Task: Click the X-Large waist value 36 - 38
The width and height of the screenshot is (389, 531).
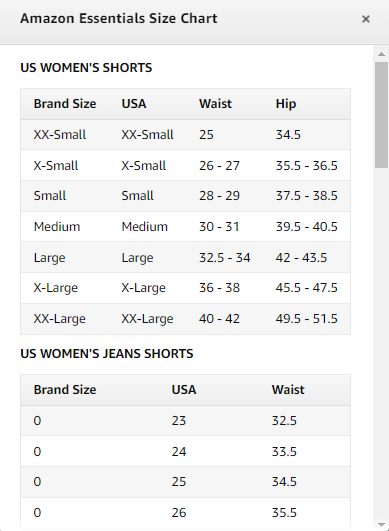Action: [219, 288]
